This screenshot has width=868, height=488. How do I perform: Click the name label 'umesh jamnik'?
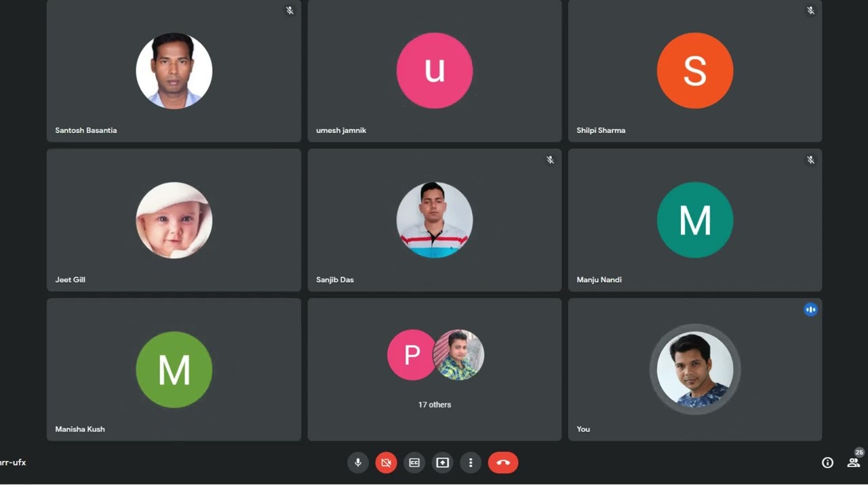(x=341, y=130)
